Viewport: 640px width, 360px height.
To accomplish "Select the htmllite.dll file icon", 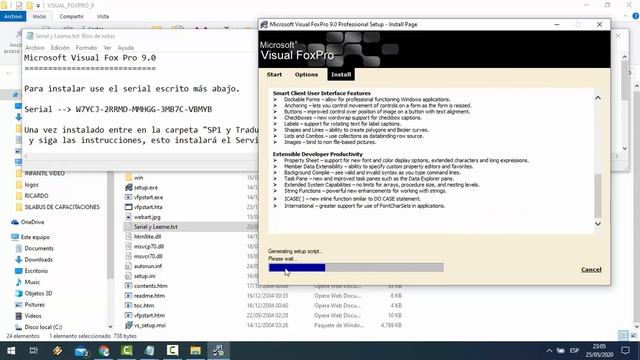I will (x=129, y=236).
